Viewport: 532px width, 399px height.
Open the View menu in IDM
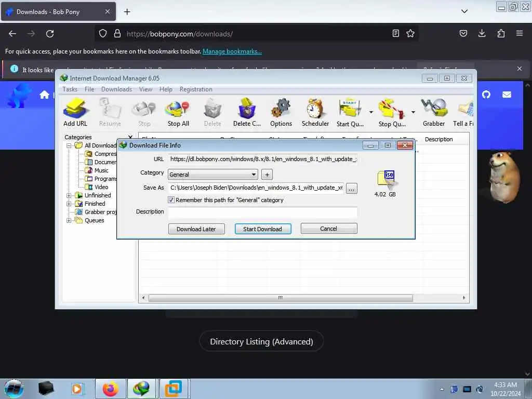[x=145, y=89]
